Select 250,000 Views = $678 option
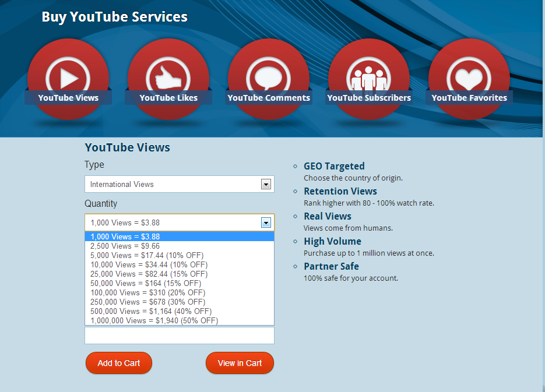This screenshot has height=392, width=545. (180, 302)
